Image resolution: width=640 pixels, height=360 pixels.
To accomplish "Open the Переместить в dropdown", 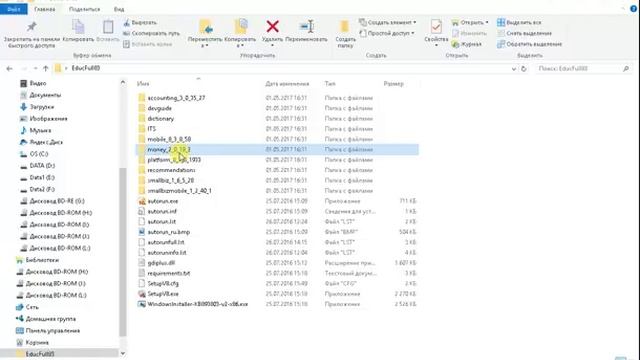I will [205, 33].
